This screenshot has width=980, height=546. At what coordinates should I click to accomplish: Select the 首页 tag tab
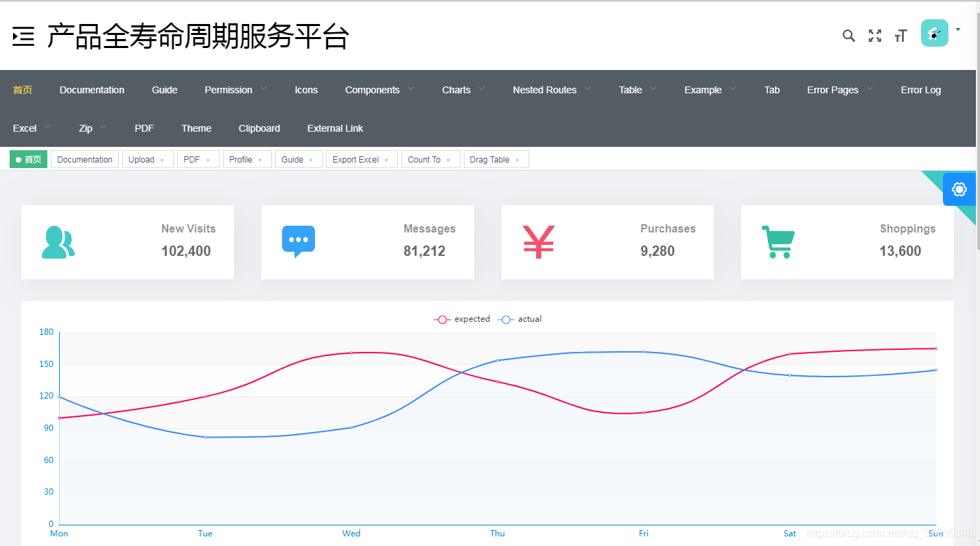tap(28, 158)
